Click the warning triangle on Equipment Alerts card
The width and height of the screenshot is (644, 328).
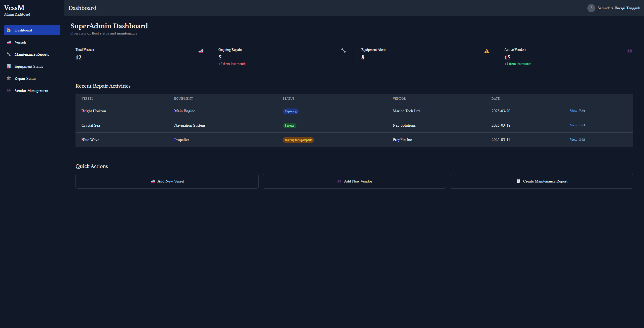coord(486,51)
